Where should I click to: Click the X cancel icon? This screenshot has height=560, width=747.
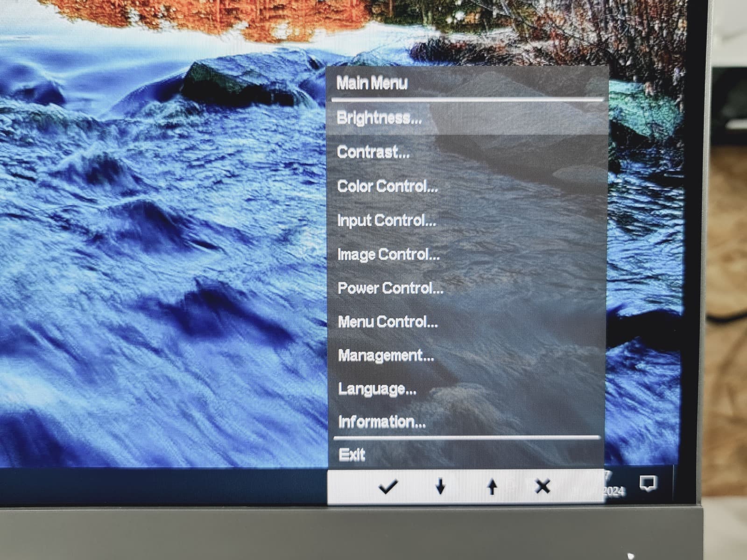coord(543,487)
